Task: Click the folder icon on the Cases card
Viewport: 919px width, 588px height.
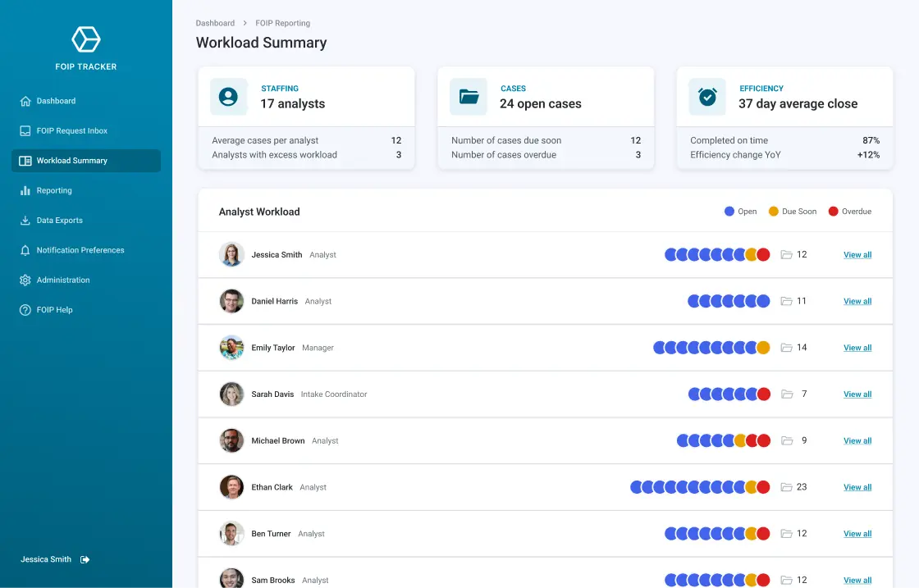Action: [x=468, y=97]
